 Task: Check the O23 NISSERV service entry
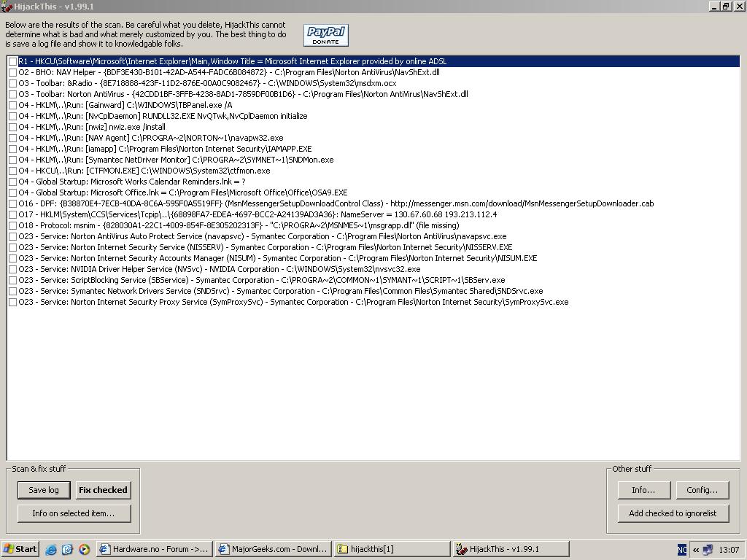click(x=13, y=248)
